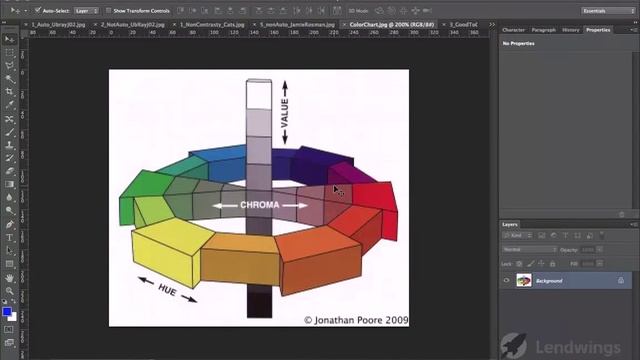Select the Crop tool
Image resolution: width=640 pixels, height=360 pixels.
coord(9,92)
